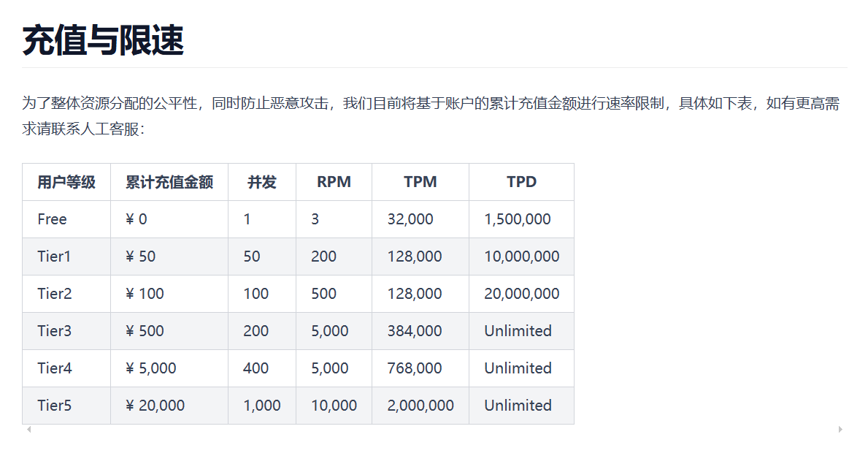Image resolution: width=868 pixels, height=456 pixels.
Task: Click the 并发 column header
Action: [x=262, y=182]
